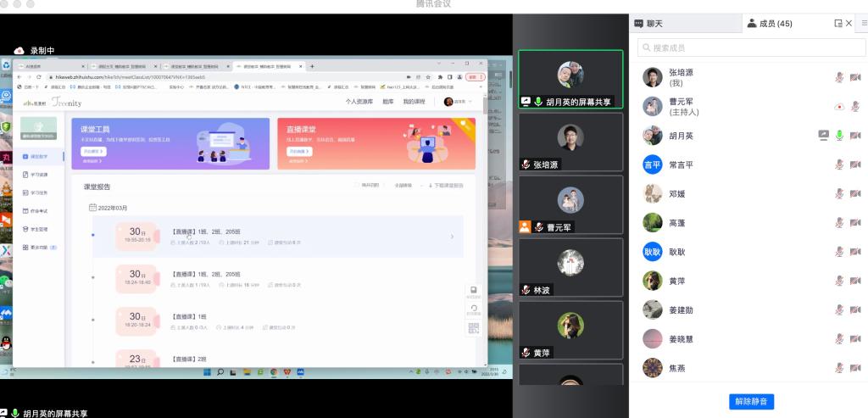Click the QR code icon on webpage
The image size is (868, 418).
pos(473,329)
